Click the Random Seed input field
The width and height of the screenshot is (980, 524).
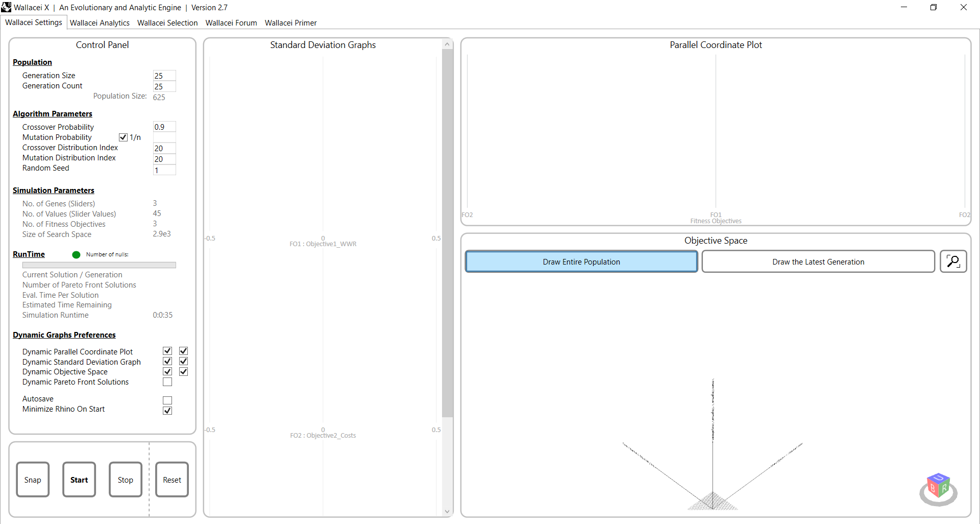(x=164, y=170)
